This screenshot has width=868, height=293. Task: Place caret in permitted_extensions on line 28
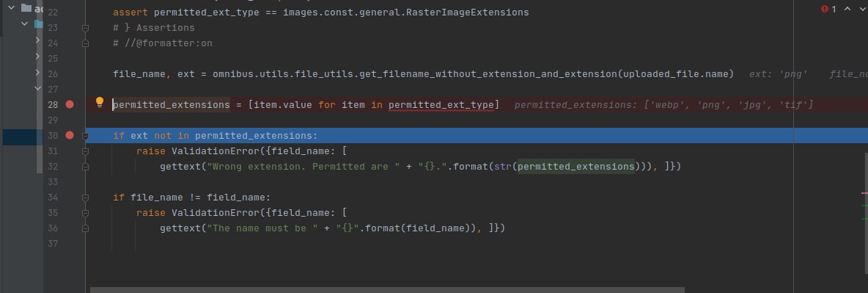click(x=171, y=105)
